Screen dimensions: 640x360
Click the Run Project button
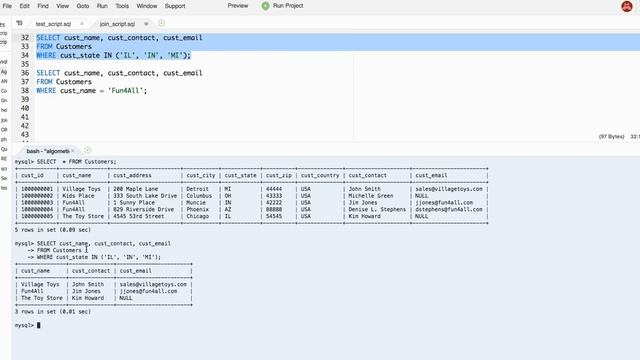(282, 6)
